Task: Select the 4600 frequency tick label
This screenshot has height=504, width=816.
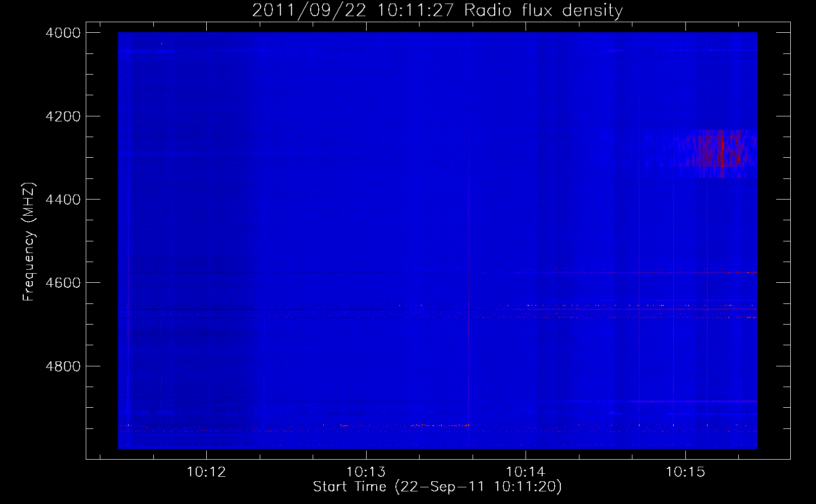Action: pyautogui.click(x=63, y=283)
